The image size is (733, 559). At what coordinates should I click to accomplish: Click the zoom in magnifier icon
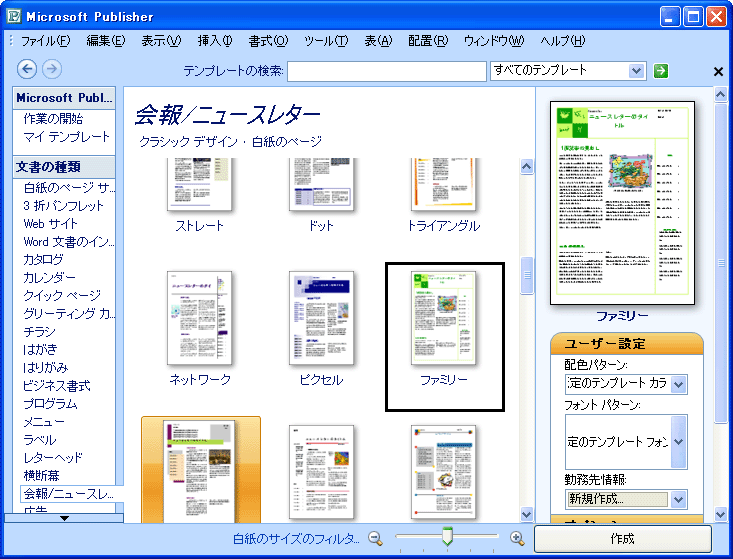click(517, 538)
